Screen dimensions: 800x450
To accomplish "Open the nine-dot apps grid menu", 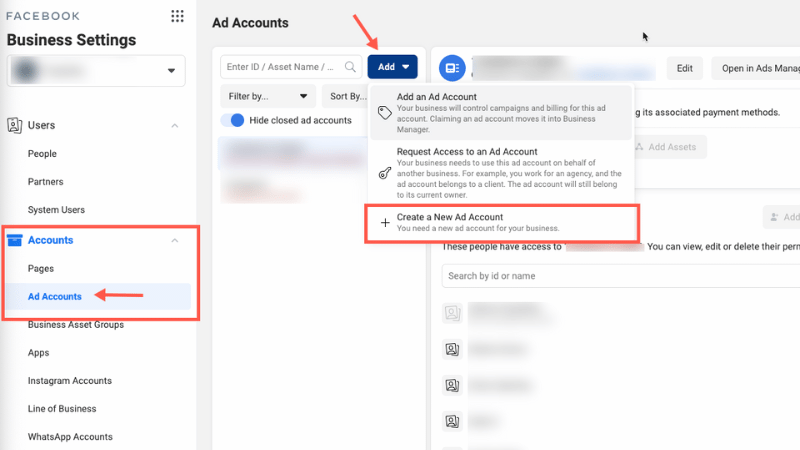I will [177, 16].
